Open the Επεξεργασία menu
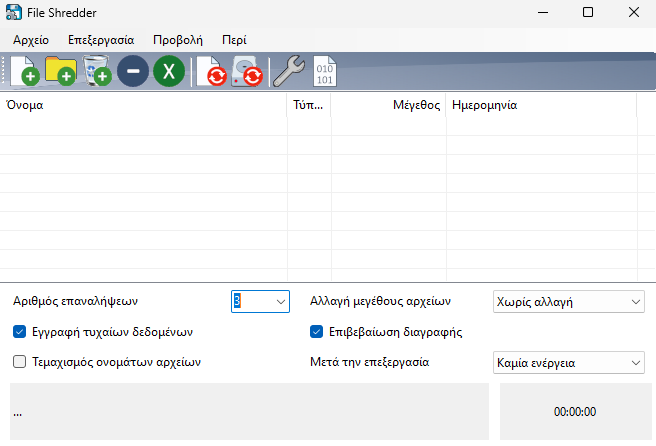The height and width of the screenshot is (446, 656). [x=101, y=40]
